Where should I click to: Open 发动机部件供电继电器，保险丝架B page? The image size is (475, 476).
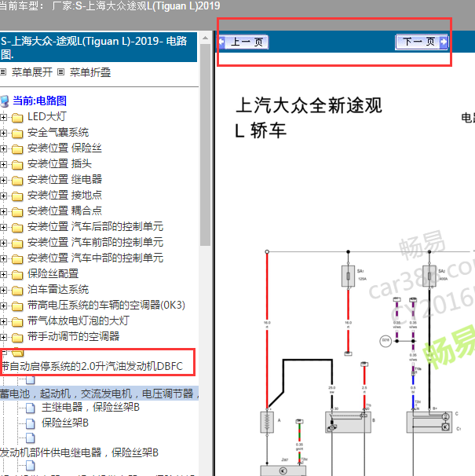79,452
